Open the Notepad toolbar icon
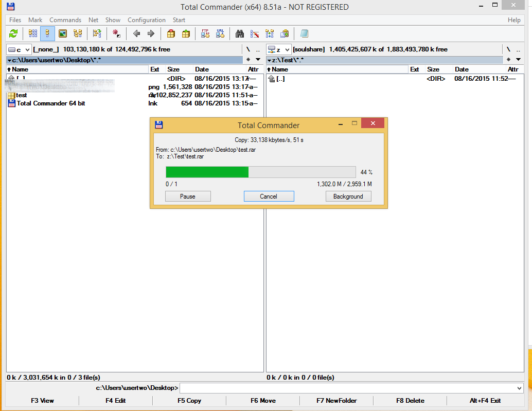532x411 pixels. coord(305,33)
